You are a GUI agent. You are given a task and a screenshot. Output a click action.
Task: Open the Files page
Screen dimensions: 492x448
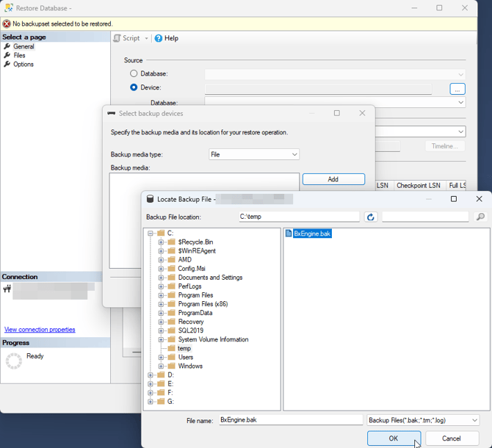(19, 55)
